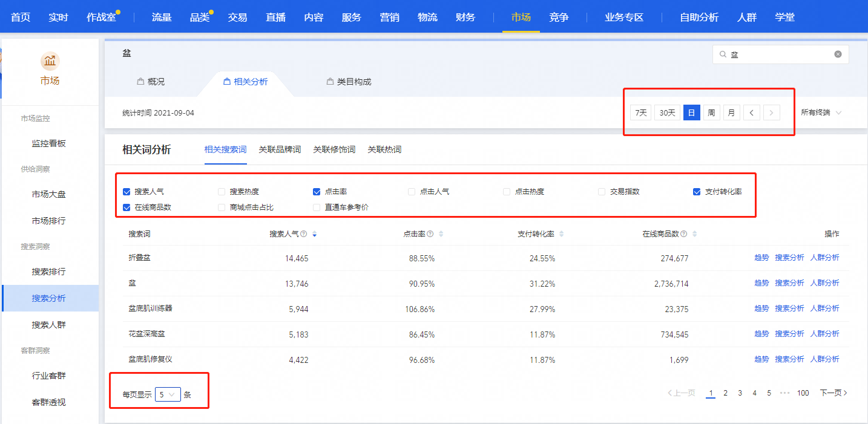This screenshot has width=868, height=424.
Task: Click the previous date arrow button
Action: (751, 113)
